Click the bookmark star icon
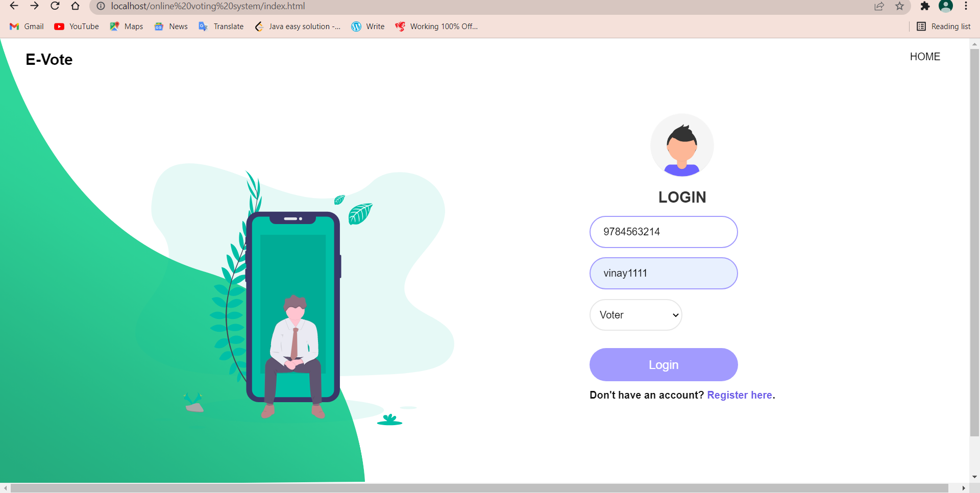The width and height of the screenshot is (980, 493). (x=900, y=6)
